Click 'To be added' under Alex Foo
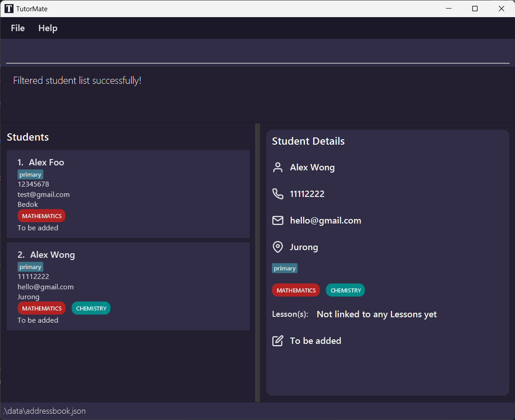 (38, 228)
